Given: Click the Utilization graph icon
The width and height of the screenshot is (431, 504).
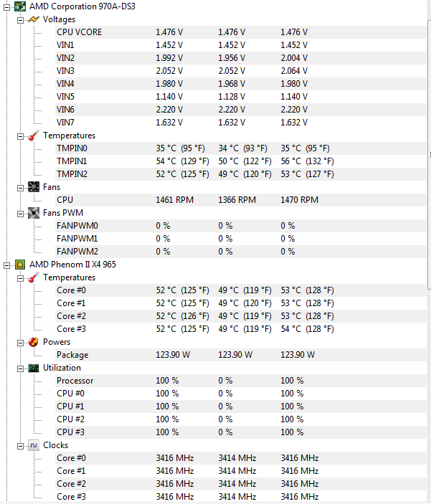Looking at the screenshot, I should click(33, 368).
